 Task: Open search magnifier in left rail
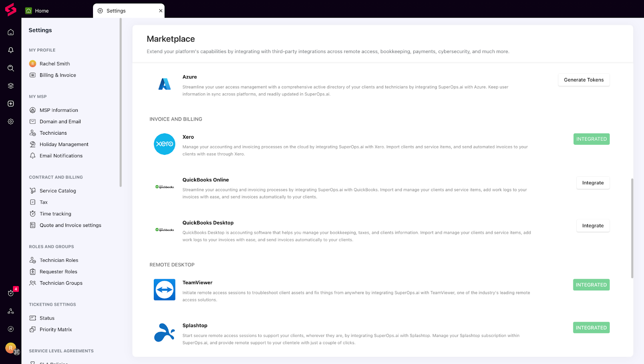point(11,68)
